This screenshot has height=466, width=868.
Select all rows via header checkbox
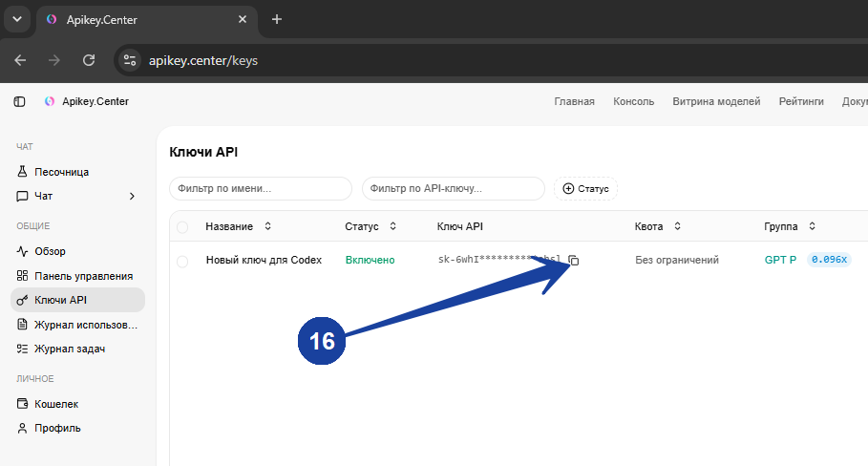pos(182,227)
